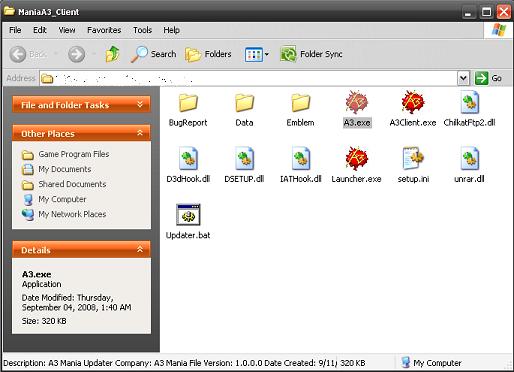
Task: Launch Folder Sync from toolbar
Action: pyautogui.click(x=311, y=54)
